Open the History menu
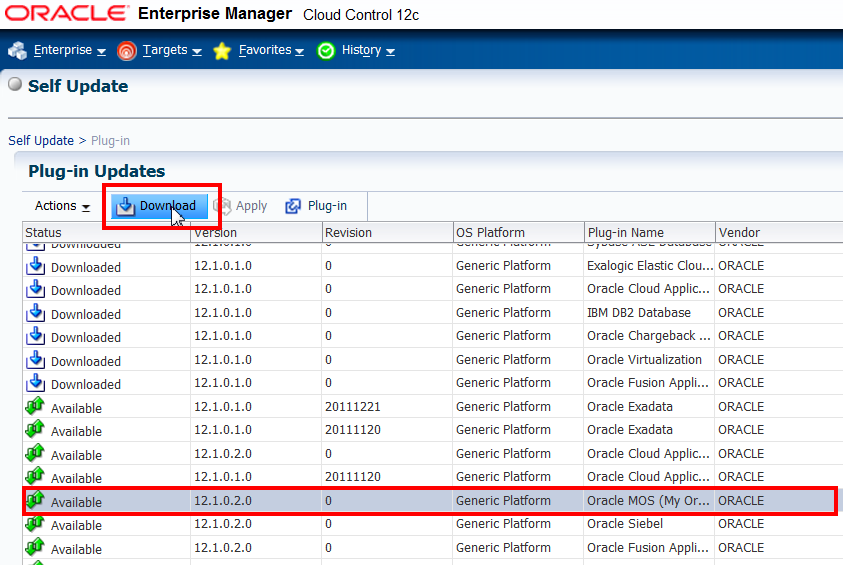843x565 pixels. tap(368, 50)
